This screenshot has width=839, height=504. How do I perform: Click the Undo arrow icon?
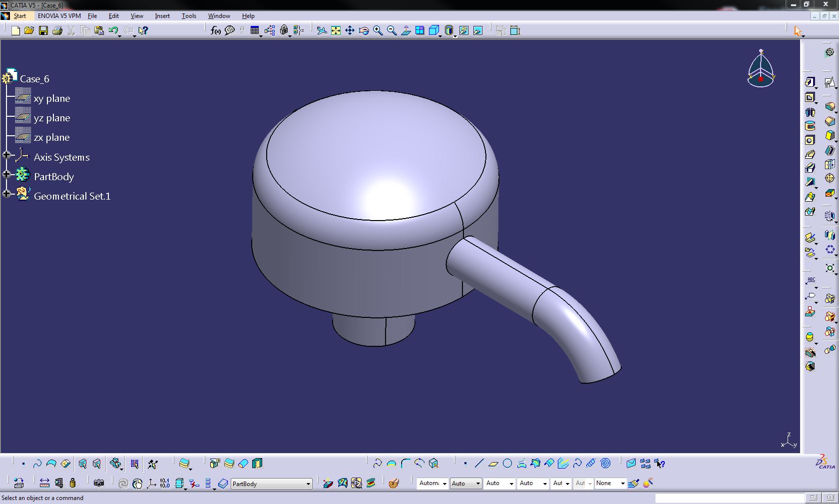[113, 30]
